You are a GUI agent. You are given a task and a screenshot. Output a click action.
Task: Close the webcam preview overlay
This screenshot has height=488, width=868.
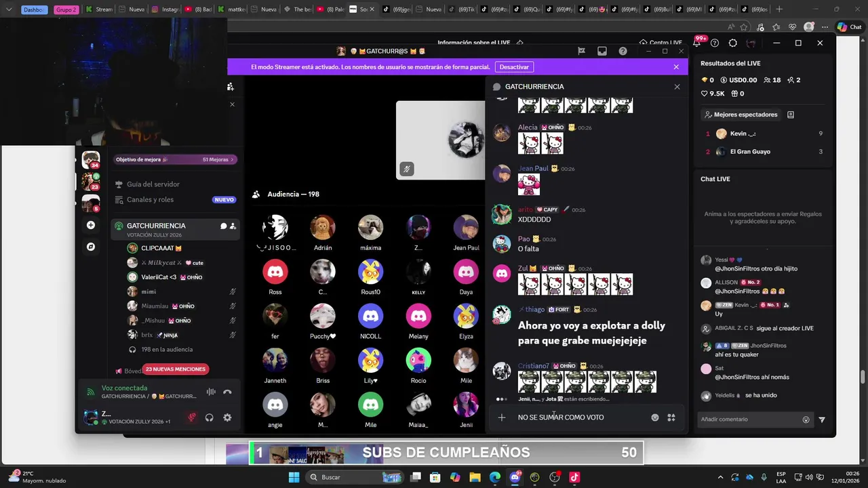pos(232,104)
